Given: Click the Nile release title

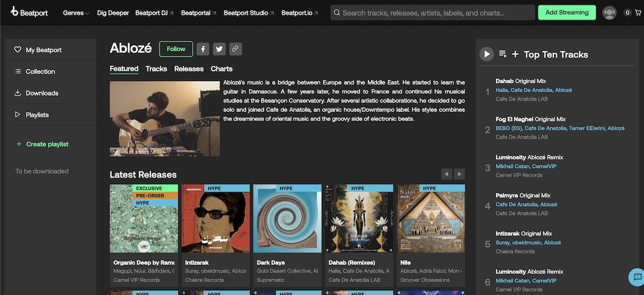Looking at the screenshot, I should 406,262.
